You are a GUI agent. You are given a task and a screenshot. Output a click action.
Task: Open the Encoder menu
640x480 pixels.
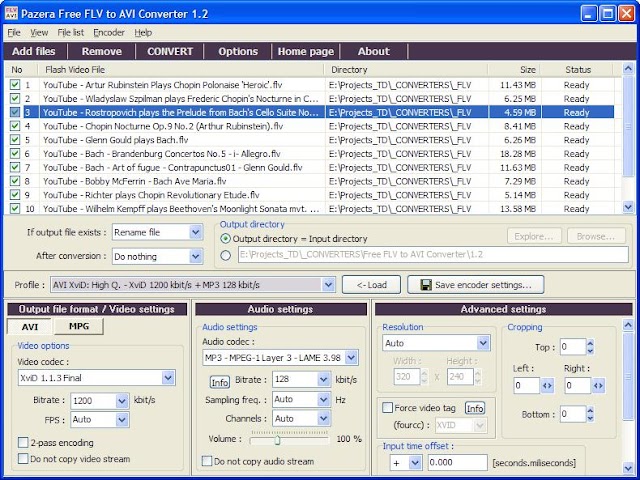[109, 33]
